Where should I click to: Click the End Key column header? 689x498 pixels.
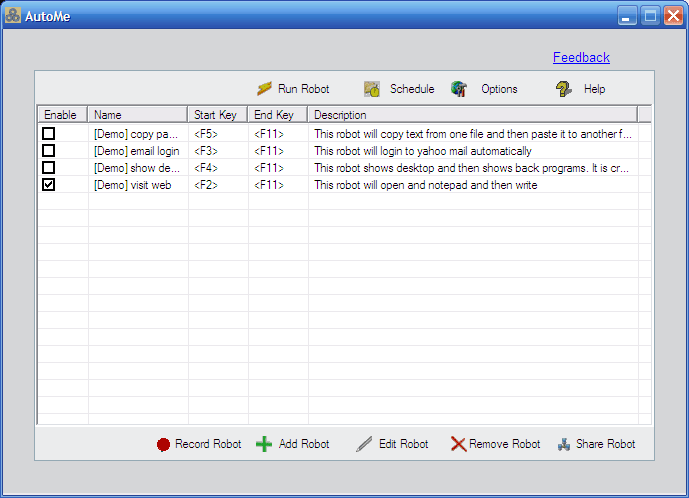[276, 115]
